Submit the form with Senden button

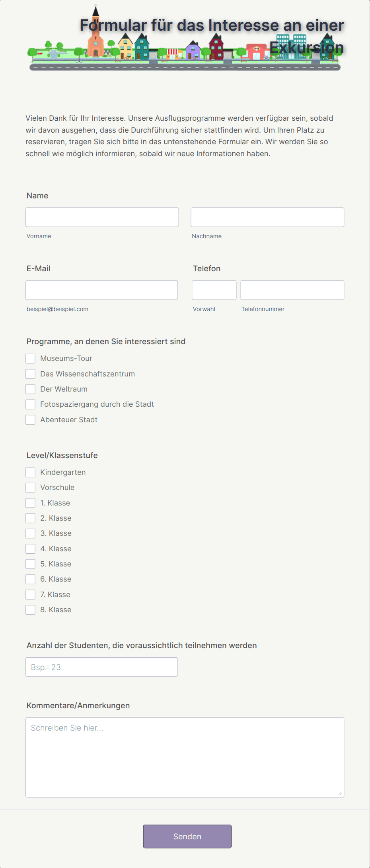point(187,836)
